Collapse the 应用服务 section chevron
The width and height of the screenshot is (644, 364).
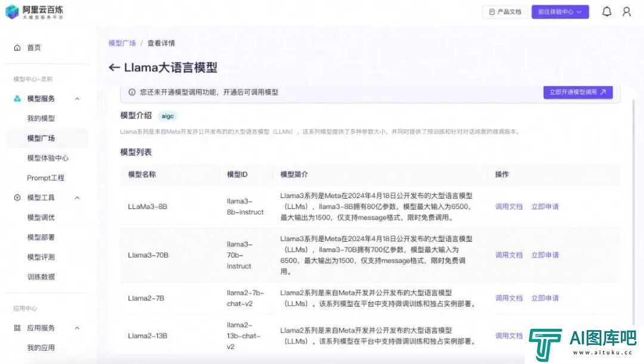pyautogui.click(x=77, y=328)
